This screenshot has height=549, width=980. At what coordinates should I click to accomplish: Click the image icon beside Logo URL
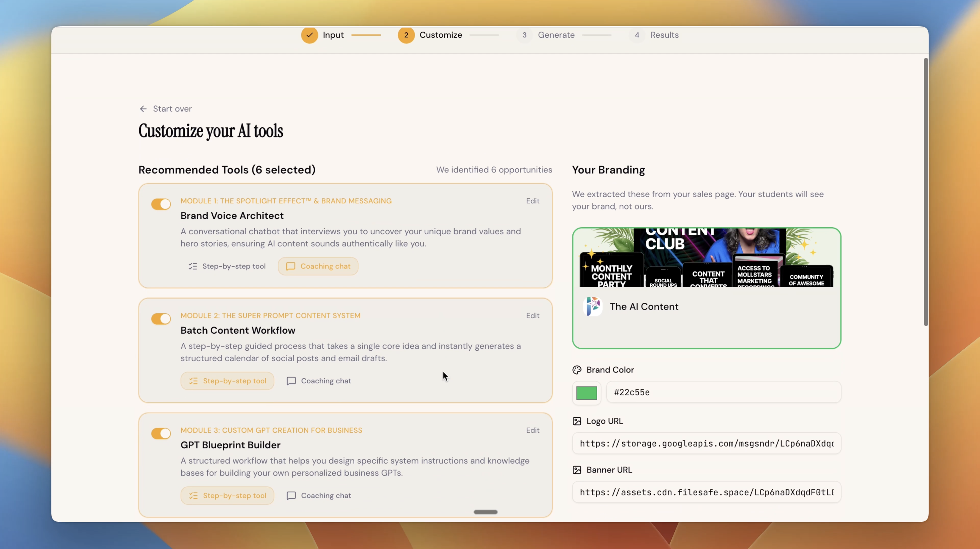[576, 421]
